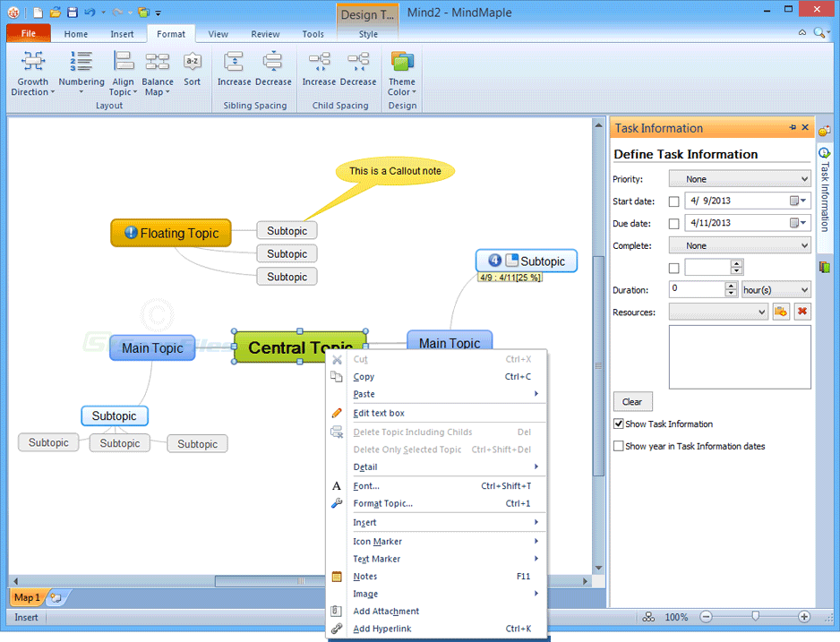The image size is (840, 642).
Task: Open the Due date calendar picker
Action: [x=798, y=223]
